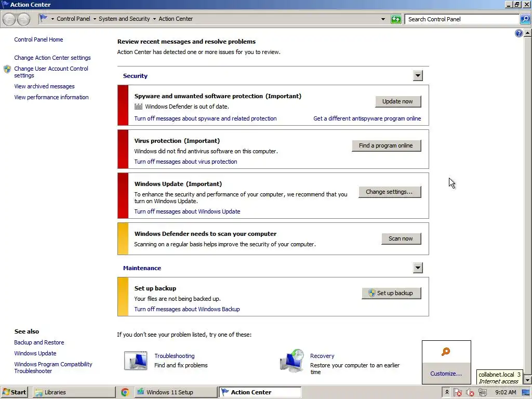The image size is (532, 399).
Task: Click the Windows Defender wall icon
Action: point(138,107)
